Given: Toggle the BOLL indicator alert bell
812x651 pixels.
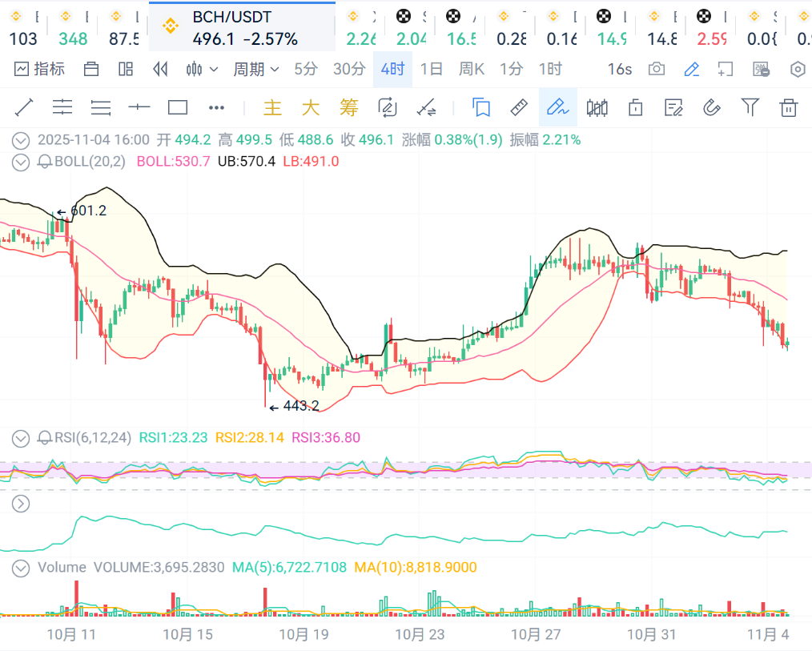Looking at the screenshot, I should click(45, 162).
